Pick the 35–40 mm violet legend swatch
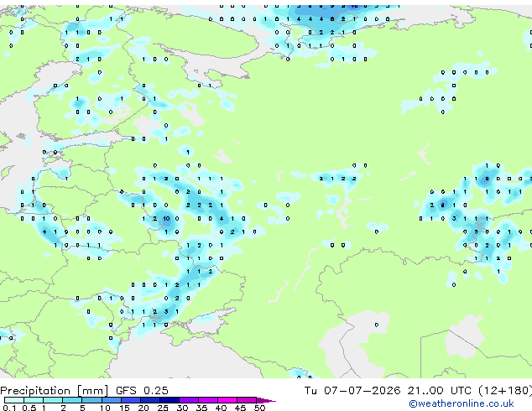This screenshot has height=411, width=532. click(x=208, y=400)
